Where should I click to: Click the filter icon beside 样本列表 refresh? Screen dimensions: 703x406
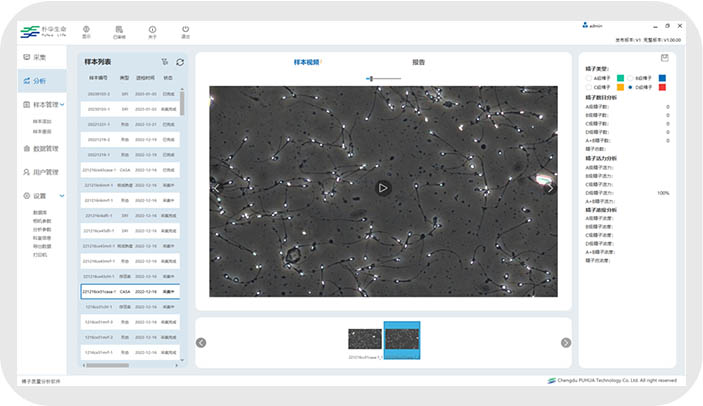coord(165,62)
